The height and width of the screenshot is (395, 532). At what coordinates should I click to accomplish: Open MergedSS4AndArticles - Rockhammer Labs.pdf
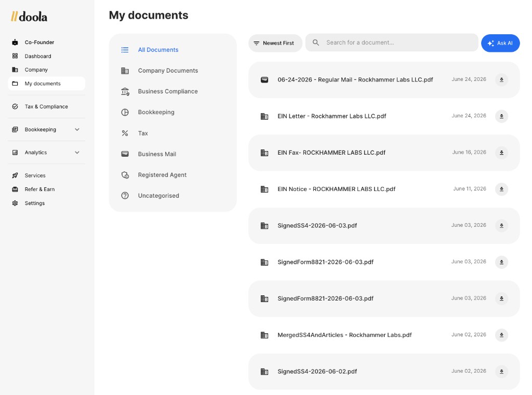[x=345, y=335]
